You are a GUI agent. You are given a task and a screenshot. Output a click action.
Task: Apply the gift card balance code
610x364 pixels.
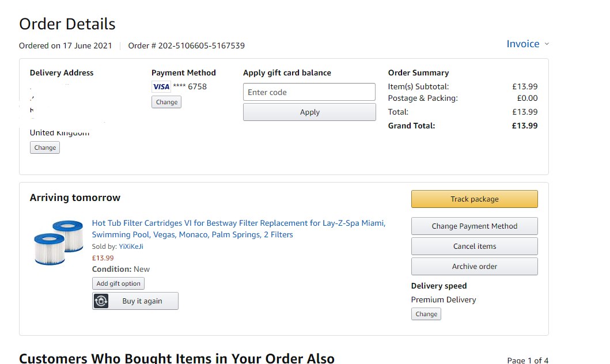pos(309,112)
